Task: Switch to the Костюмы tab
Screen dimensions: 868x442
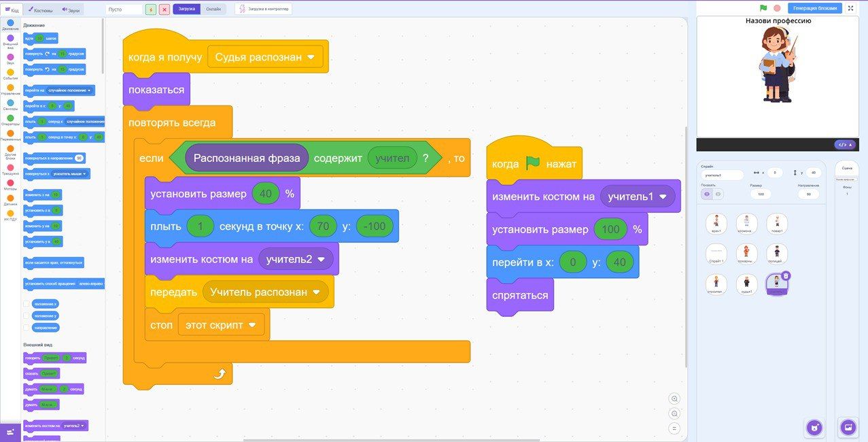Action: tap(40, 10)
